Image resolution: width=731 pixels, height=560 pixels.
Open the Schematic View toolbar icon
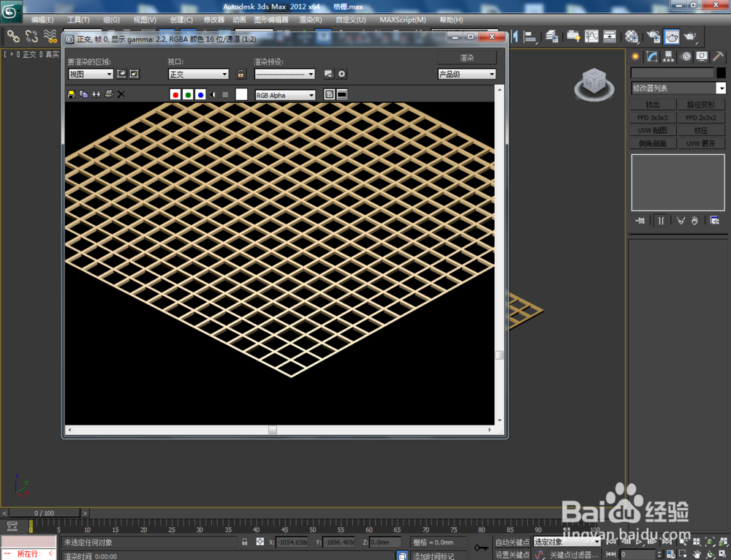click(x=610, y=37)
